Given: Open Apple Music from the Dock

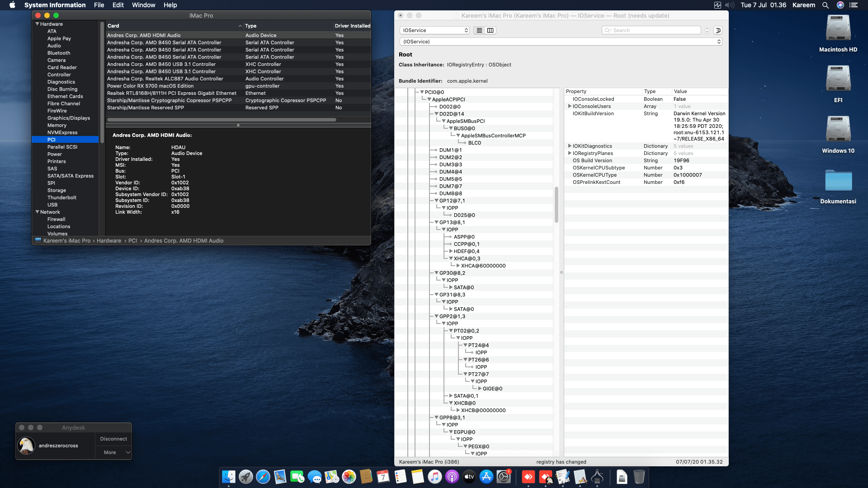Looking at the screenshot, I should pyautogui.click(x=434, y=477).
